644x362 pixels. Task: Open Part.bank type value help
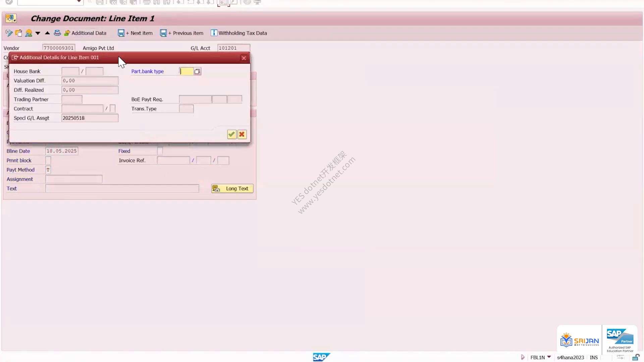(x=197, y=71)
